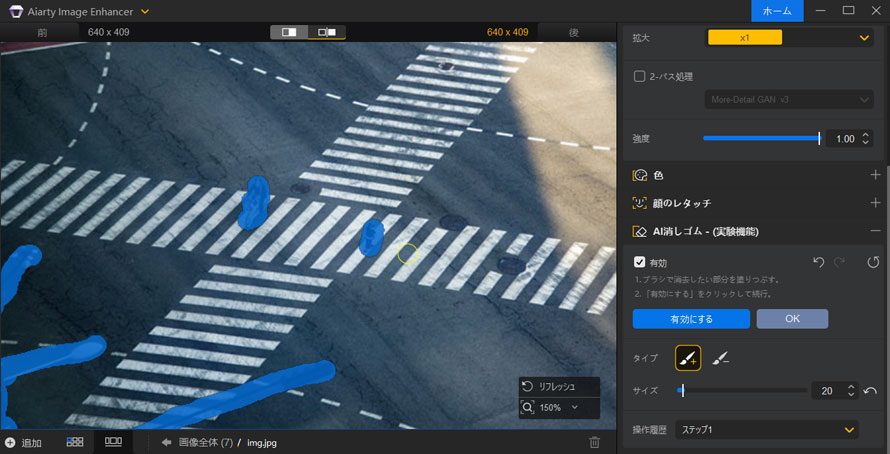Click the img.jpg file name
Viewport: 890px width, 454px height.
pyautogui.click(x=262, y=443)
